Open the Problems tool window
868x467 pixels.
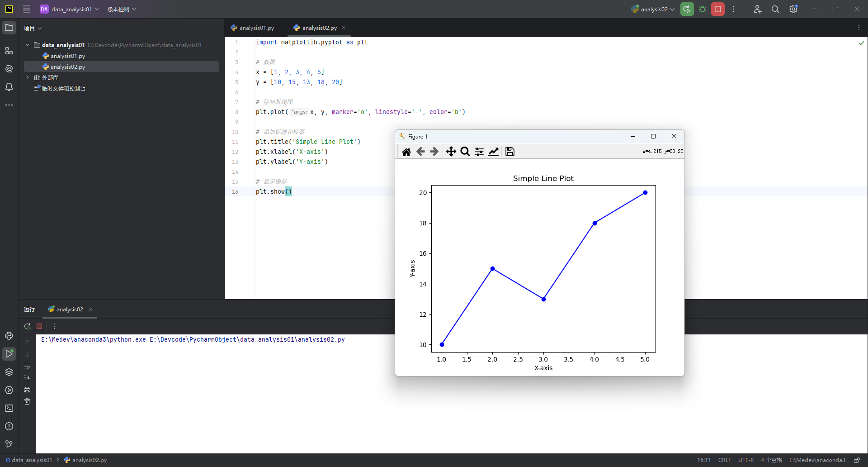click(x=9, y=426)
